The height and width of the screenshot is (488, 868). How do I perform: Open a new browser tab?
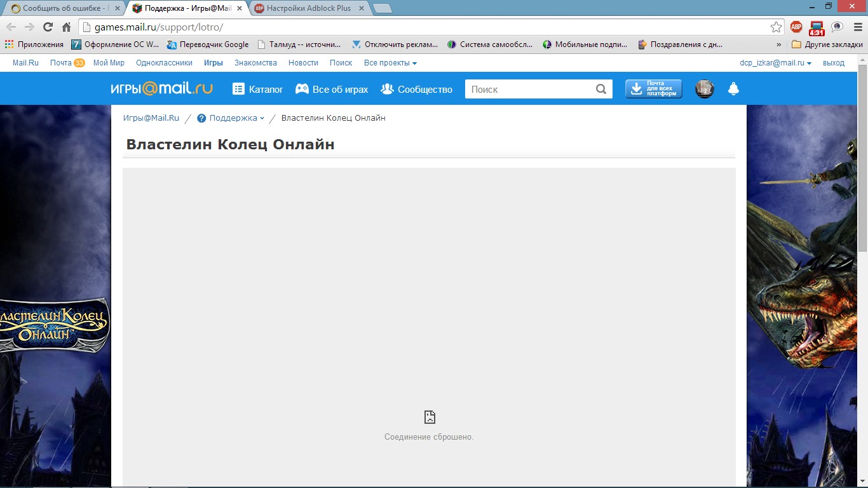[x=382, y=9]
